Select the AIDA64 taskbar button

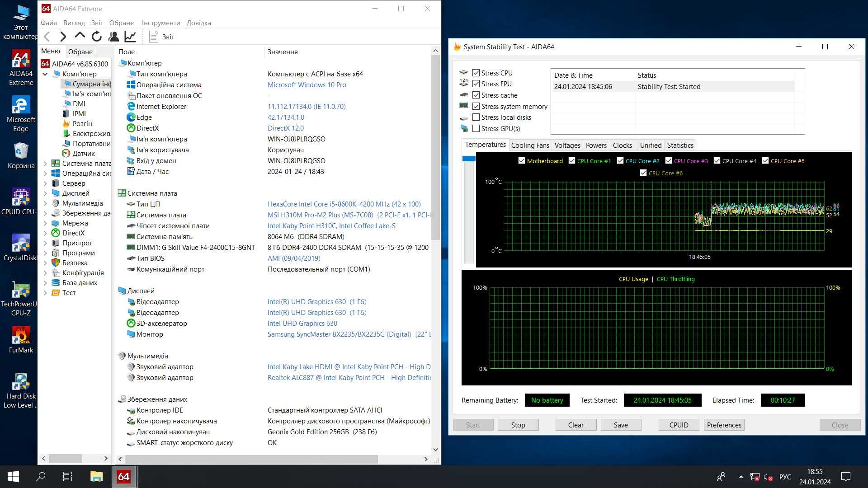click(x=124, y=477)
